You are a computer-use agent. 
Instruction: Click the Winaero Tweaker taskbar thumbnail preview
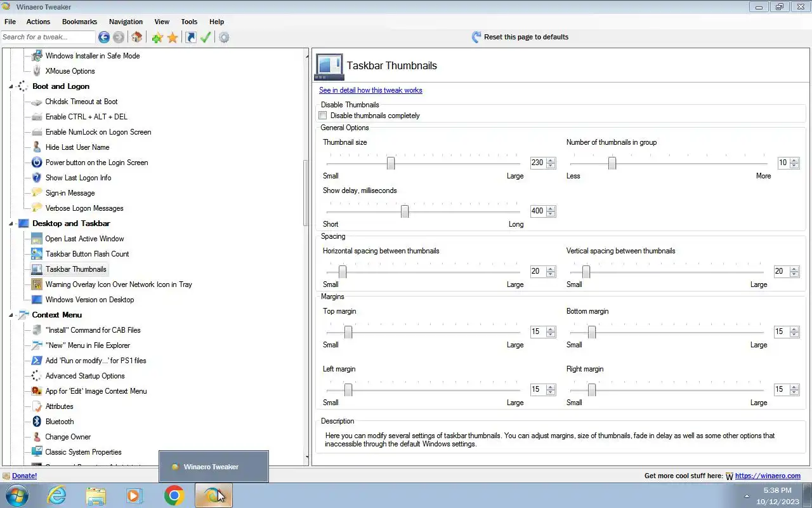[214, 467]
